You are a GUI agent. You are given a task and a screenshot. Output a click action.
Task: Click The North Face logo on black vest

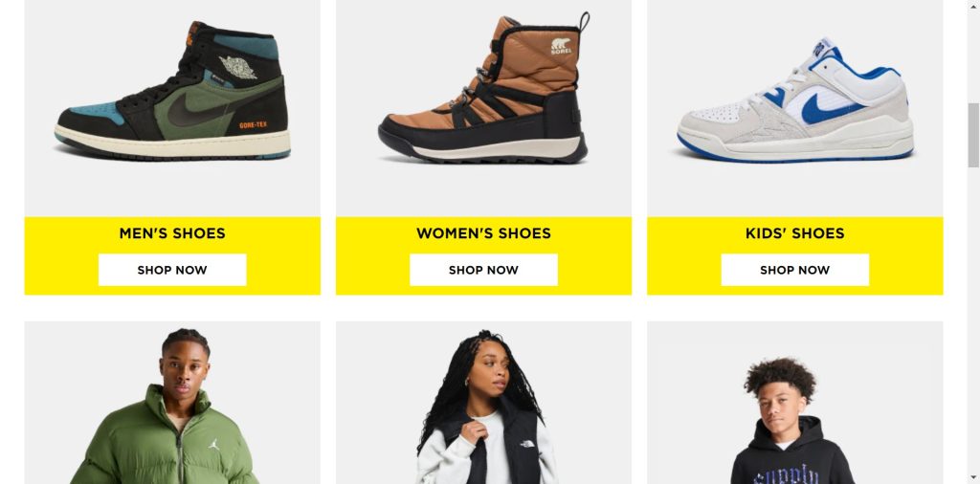point(526,445)
